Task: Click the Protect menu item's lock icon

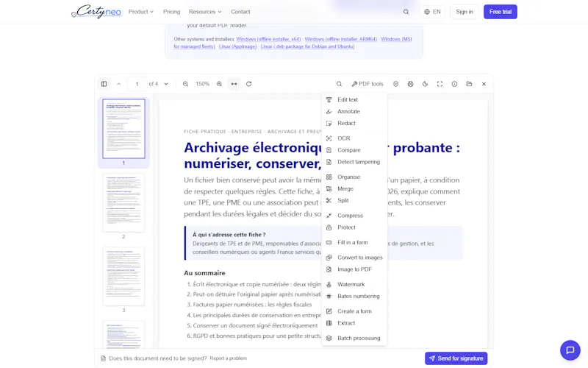Action: 329,227
